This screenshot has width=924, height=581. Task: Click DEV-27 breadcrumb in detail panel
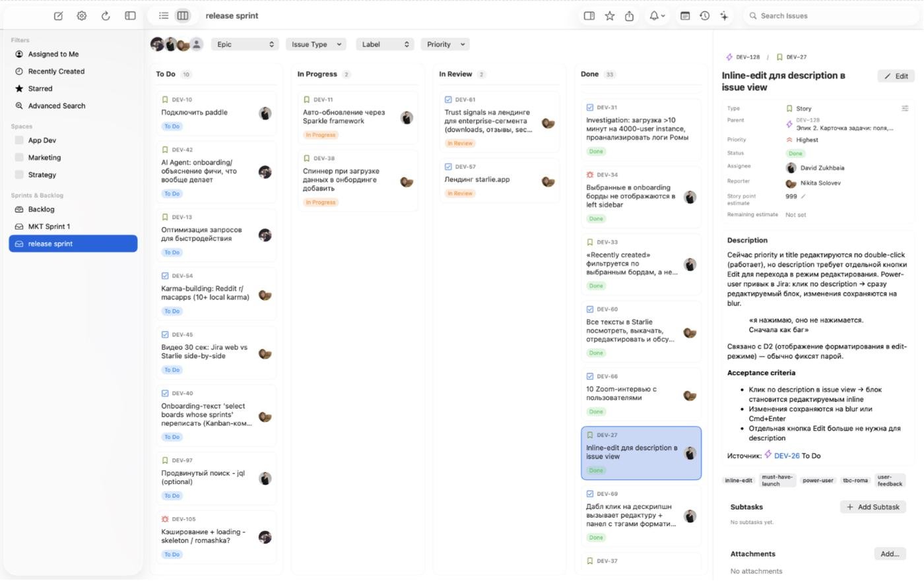(792, 57)
